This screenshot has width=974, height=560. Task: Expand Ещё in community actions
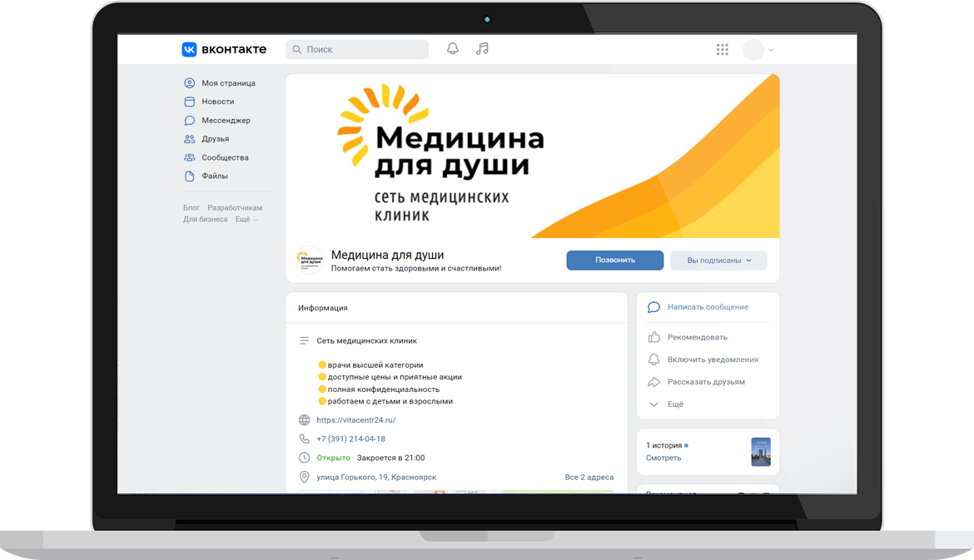675,404
